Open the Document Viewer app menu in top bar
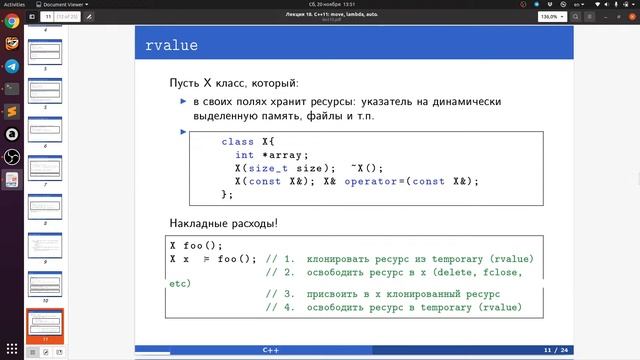Viewport: 640px width, 360px height. coord(62,4)
